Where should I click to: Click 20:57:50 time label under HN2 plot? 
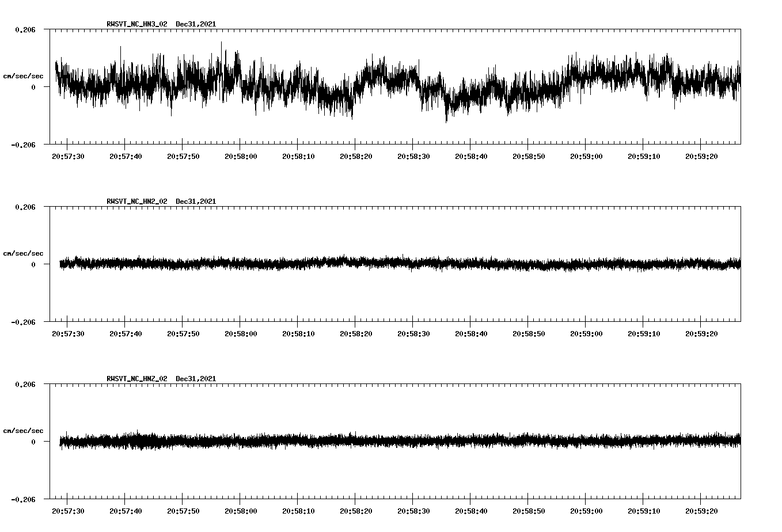click(x=184, y=333)
